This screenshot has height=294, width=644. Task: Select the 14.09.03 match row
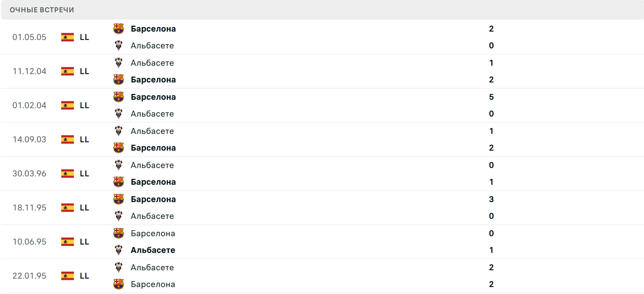coord(322,139)
